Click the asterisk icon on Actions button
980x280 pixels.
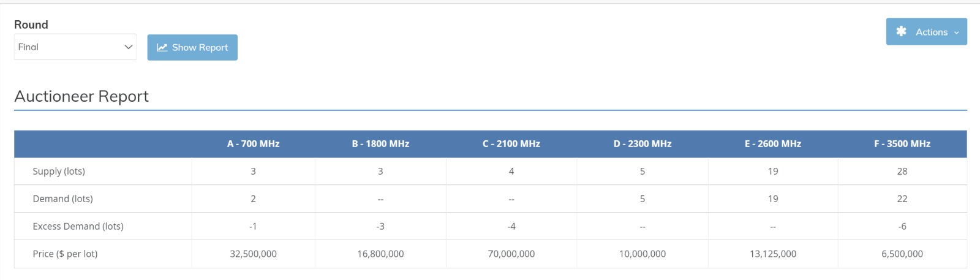(x=901, y=31)
